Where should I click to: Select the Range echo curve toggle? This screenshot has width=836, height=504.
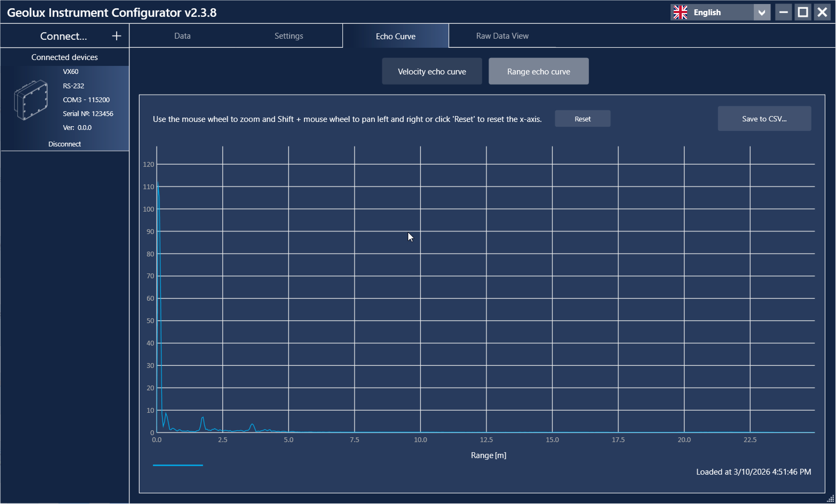[x=538, y=72]
